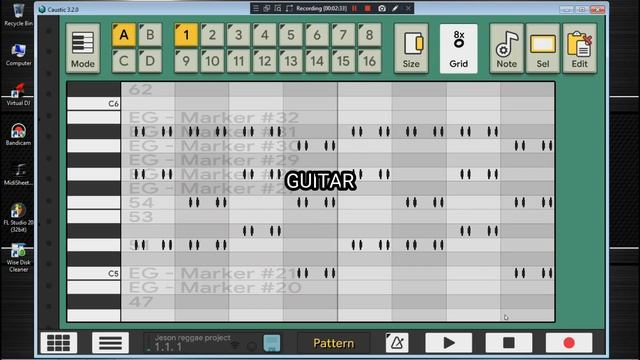Screen dimensions: 640x360
Task: Pause the Bandicam recording
Action: (x=354, y=8)
